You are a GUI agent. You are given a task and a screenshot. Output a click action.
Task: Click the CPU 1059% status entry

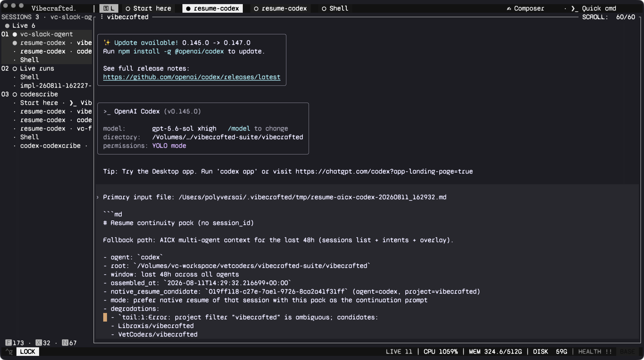[441, 352]
